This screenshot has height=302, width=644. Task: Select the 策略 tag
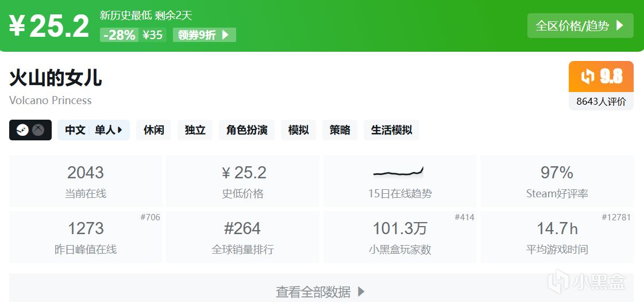[x=340, y=130]
